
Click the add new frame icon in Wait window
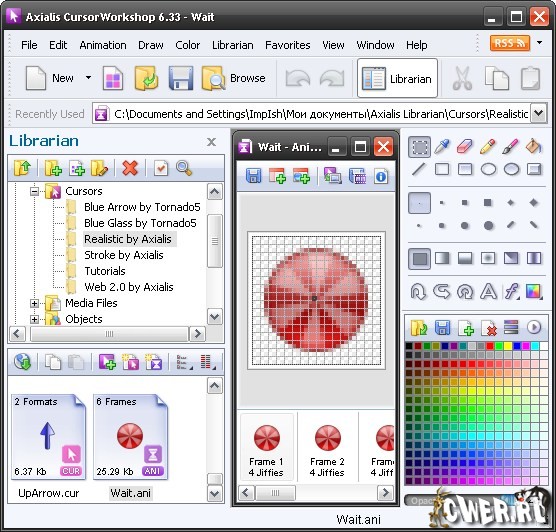(x=277, y=176)
